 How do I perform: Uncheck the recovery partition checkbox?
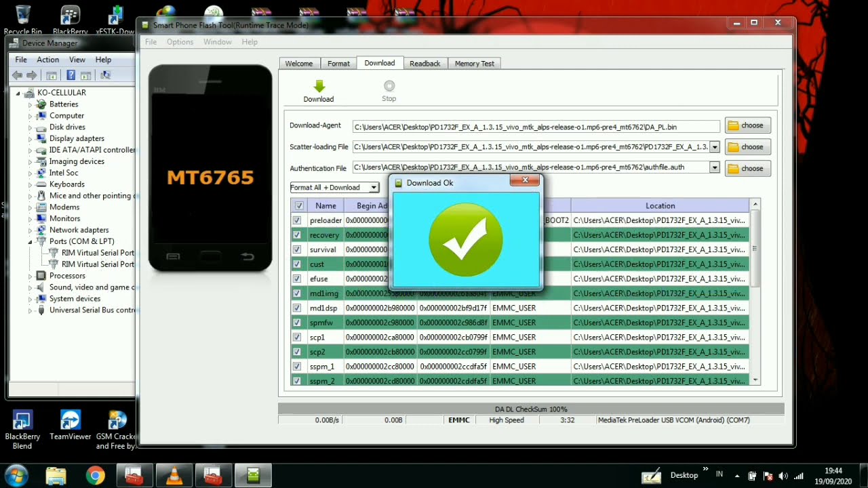point(297,235)
